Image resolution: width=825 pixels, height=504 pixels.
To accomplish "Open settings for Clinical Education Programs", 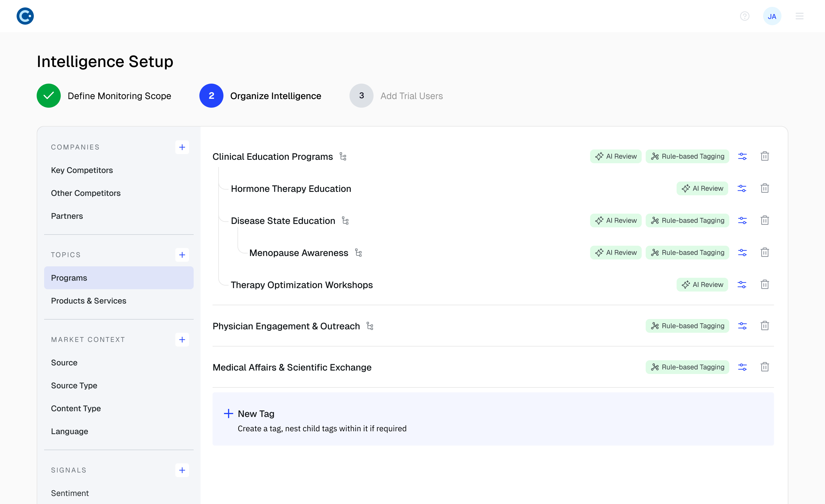I will 742,157.
